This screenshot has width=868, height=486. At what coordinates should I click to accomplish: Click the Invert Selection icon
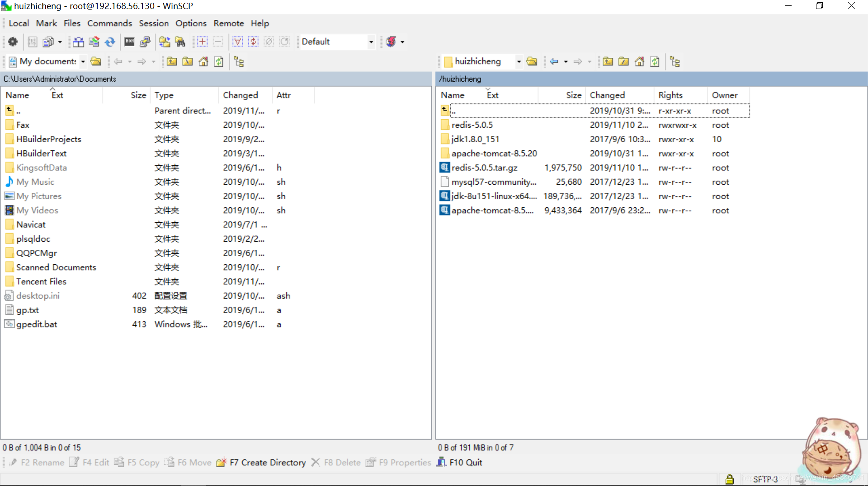pos(253,42)
